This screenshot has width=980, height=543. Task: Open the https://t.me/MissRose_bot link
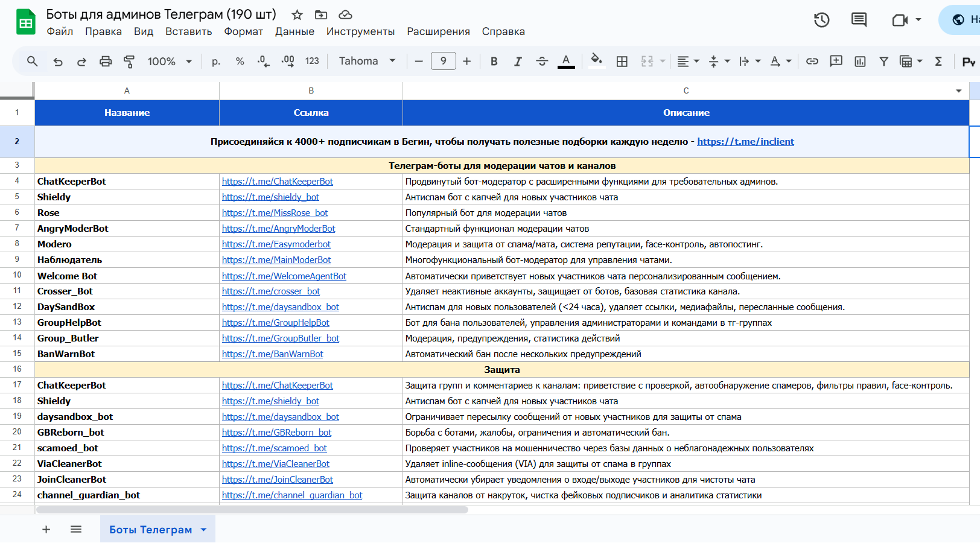click(x=275, y=213)
